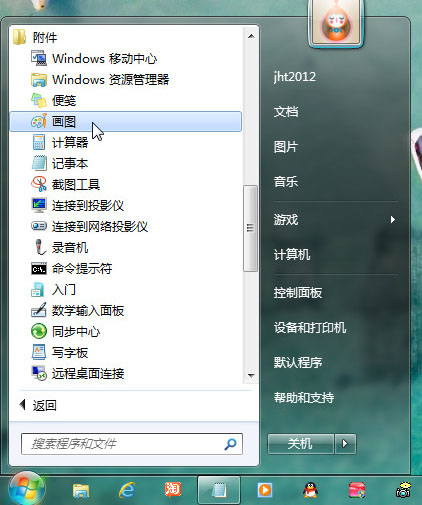This screenshot has width=422, height=505.
Task: Focus the 搜索程序和文件 search box
Action: (132, 444)
